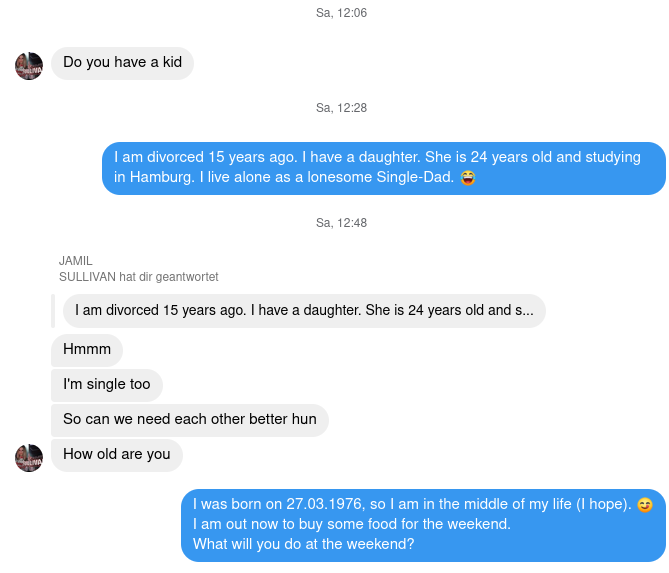
Task: Click the vertical reply bar left of quoted message
Action: tap(53, 311)
